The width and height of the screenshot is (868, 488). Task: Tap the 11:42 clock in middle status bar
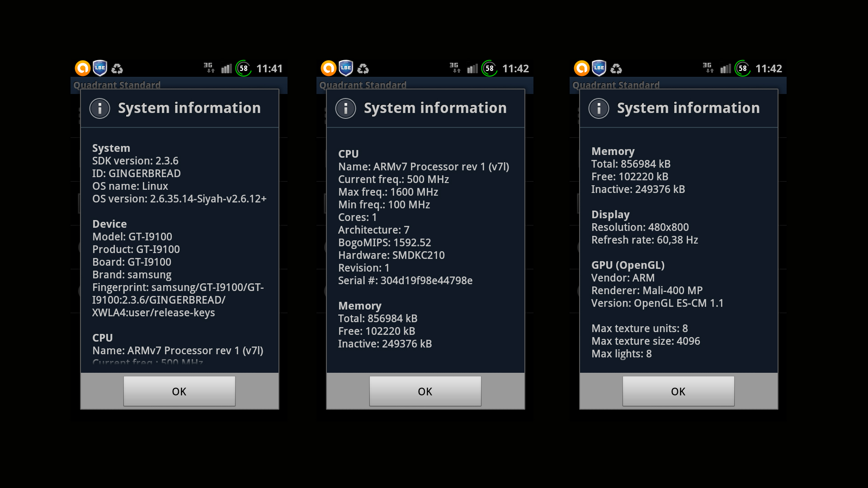point(515,69)
